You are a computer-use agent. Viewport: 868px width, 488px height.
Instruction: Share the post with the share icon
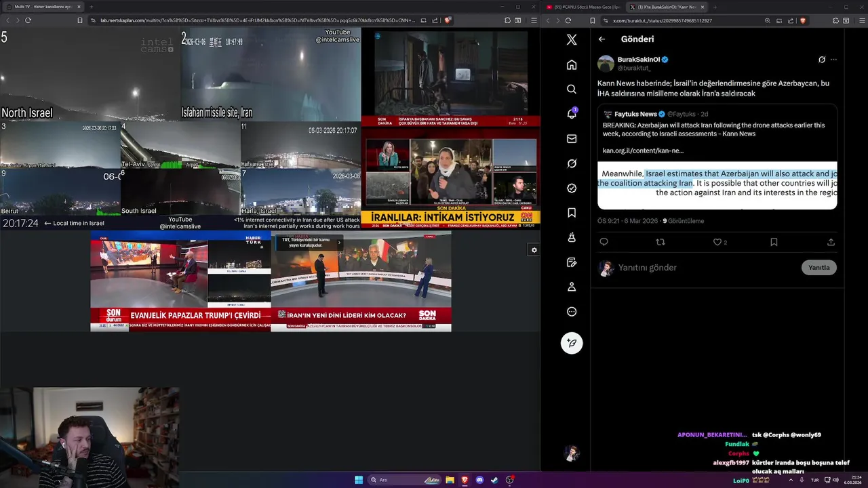pos(831,242)
